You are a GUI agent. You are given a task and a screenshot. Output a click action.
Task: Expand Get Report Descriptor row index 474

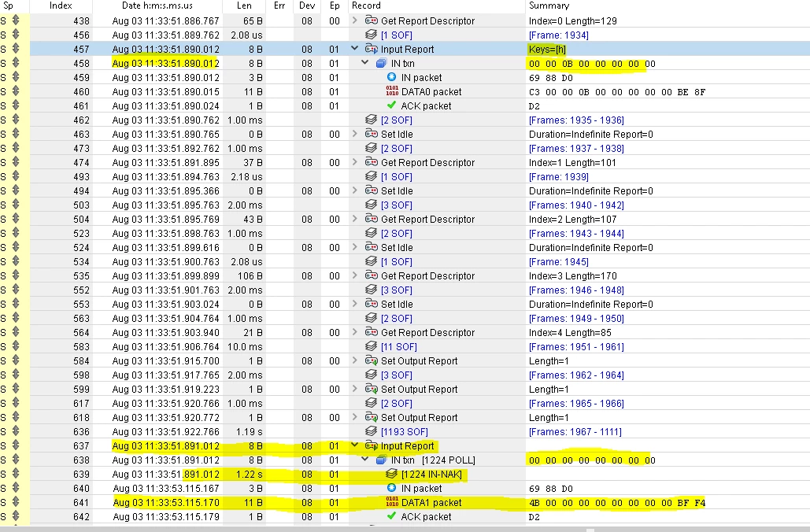coord(355,162)
